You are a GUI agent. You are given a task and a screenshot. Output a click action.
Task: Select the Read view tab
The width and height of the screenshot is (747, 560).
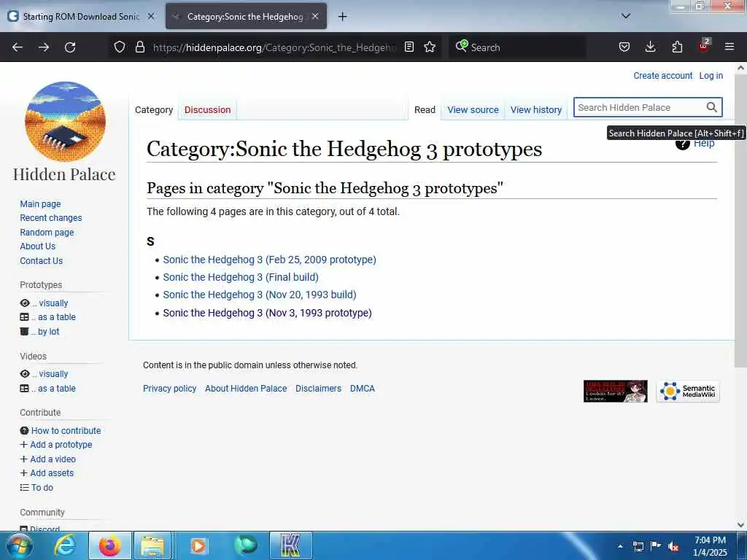[425, 110]
